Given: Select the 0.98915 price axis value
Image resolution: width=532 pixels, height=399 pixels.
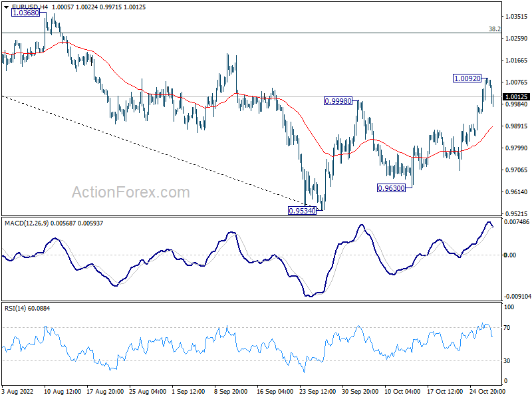Looking at the screenshot, I should tap(517, 126).
